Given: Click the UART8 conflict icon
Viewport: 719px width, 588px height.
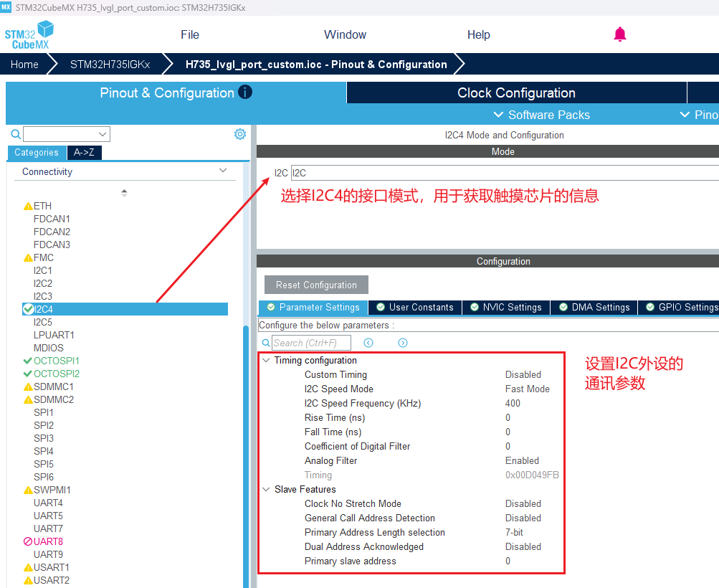Looking at the screenshot, I should [27, 541].
